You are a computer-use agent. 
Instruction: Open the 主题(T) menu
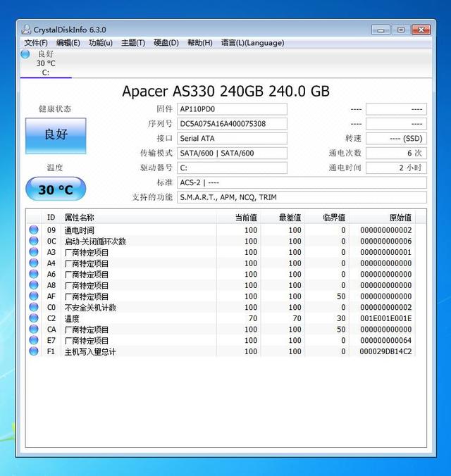point(133,43)
